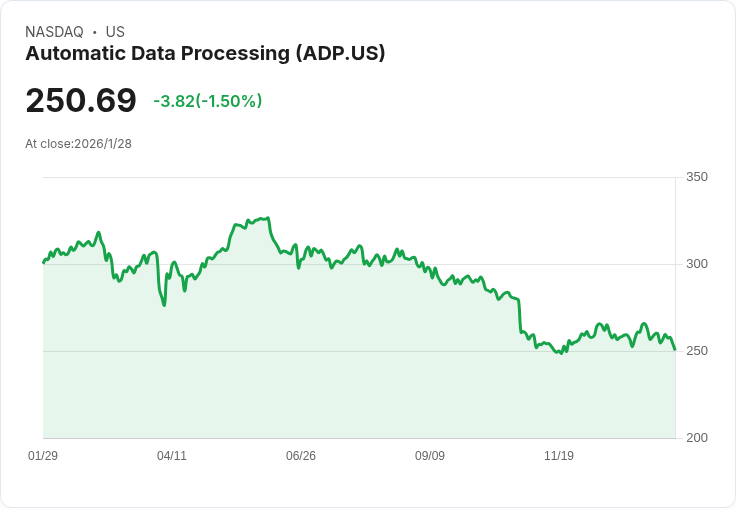Click the 200 y-axis label

[x=696, y=438]
